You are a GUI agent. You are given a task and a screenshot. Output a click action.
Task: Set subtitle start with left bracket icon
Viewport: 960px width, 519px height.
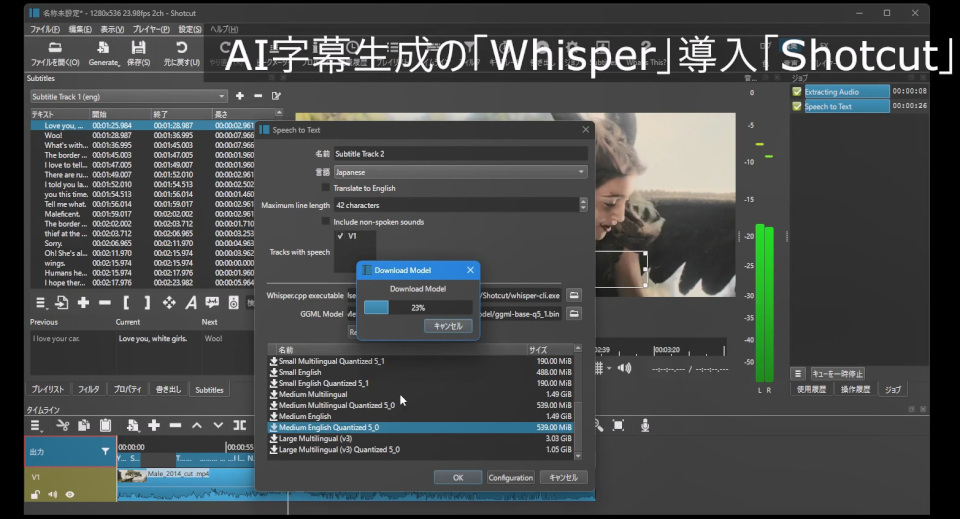(126, 303)
